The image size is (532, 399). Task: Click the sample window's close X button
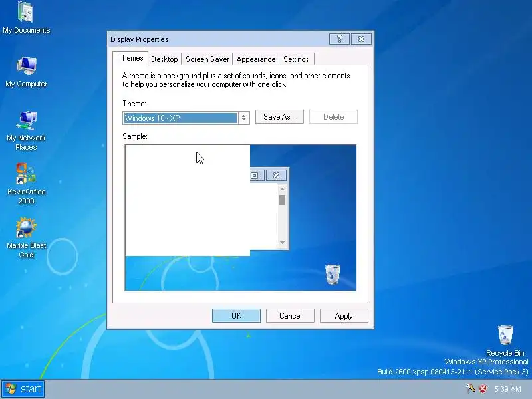[276, 176]
